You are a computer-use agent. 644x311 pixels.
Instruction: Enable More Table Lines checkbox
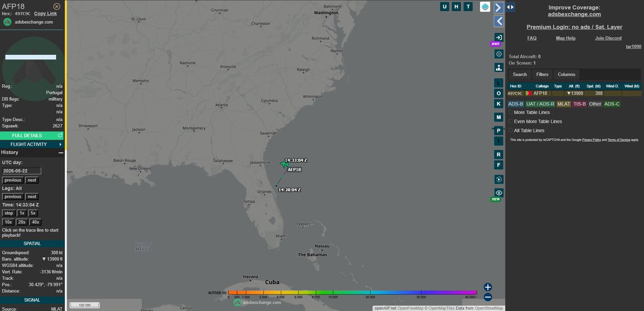pyautogui.click(x=511, y=112)
